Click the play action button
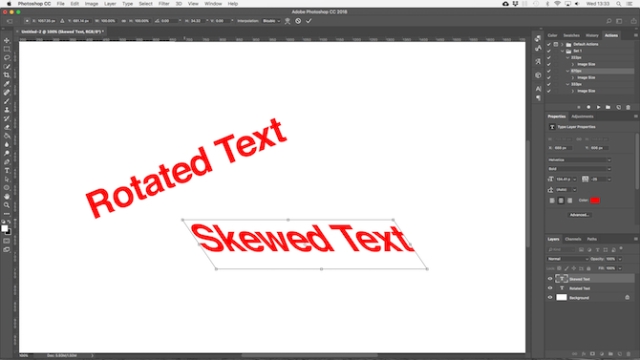 click(x=598, y=107)
